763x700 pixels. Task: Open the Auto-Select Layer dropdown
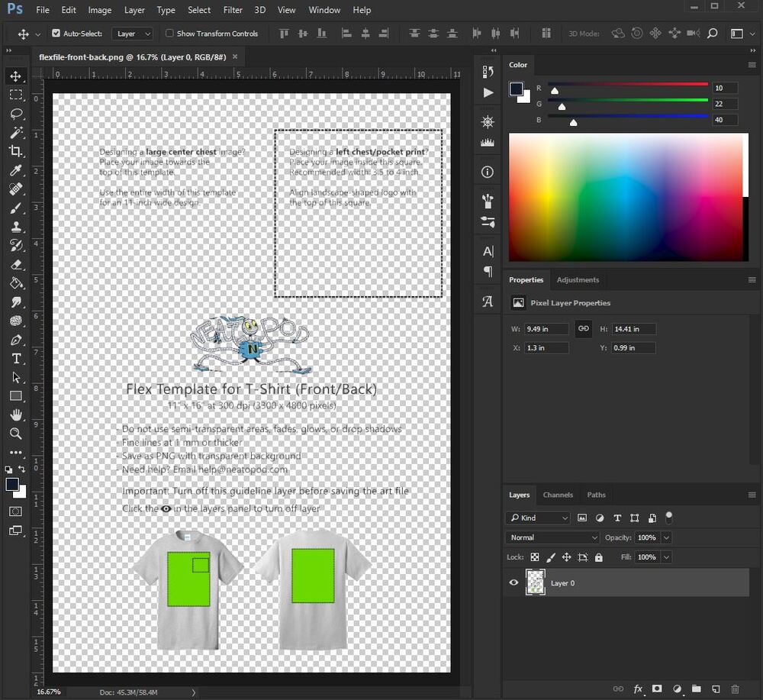[132, 34]
